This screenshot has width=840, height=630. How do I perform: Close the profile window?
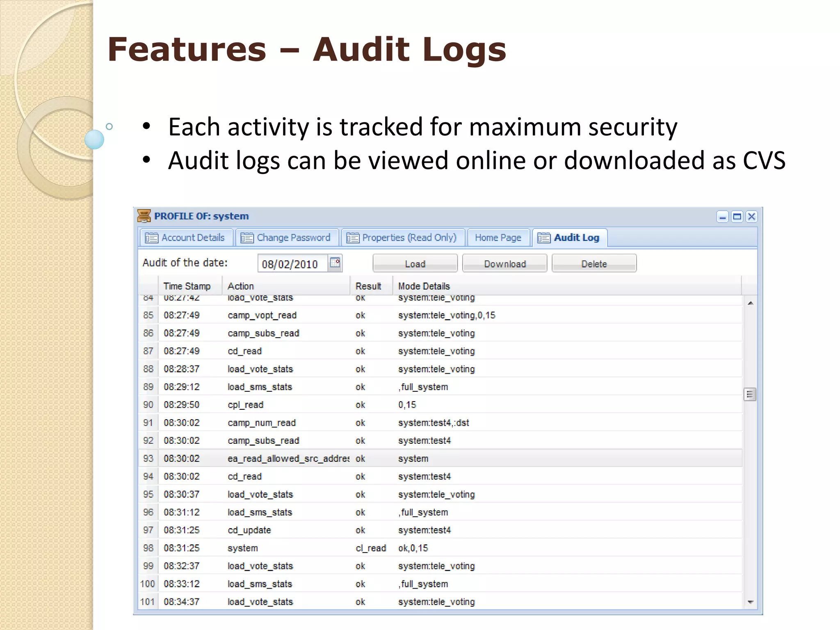(751, 217)
